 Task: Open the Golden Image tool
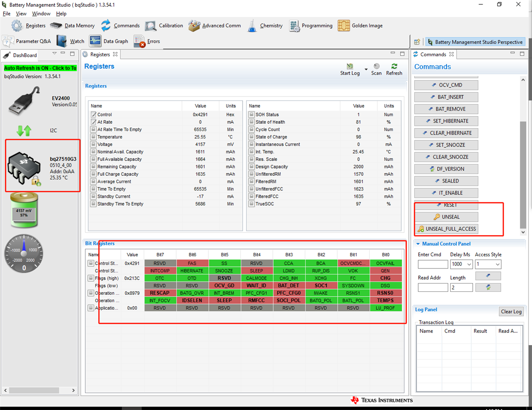360,26
